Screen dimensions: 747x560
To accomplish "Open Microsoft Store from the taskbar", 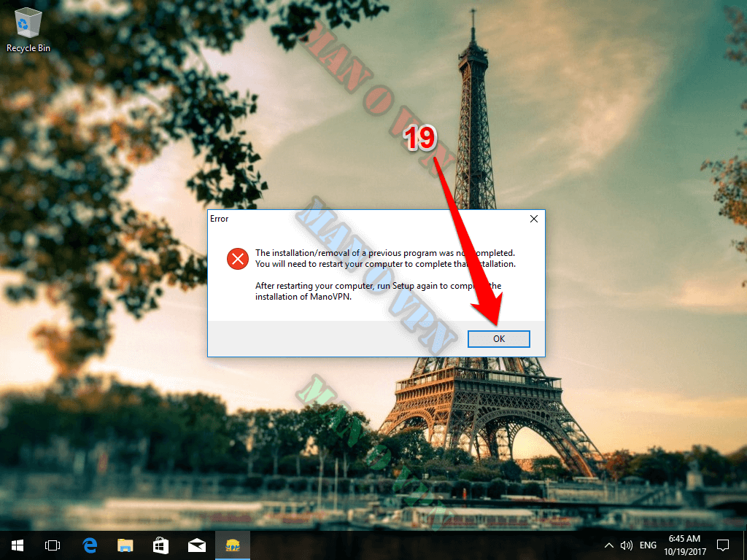I will (160, 545).
